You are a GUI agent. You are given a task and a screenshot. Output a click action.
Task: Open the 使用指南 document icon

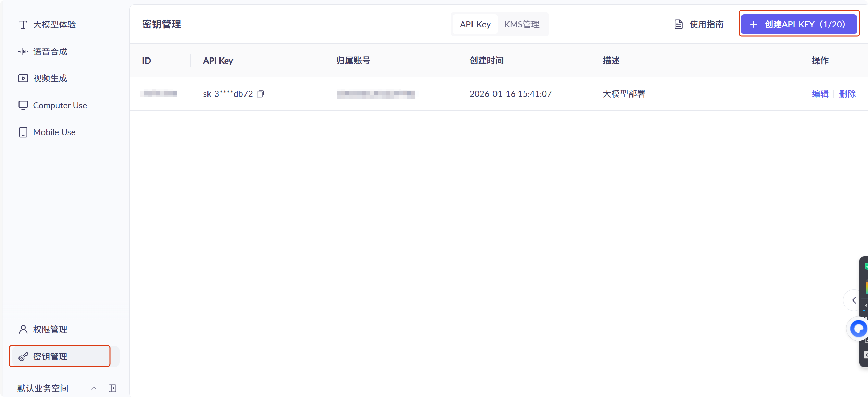[678, 24]
